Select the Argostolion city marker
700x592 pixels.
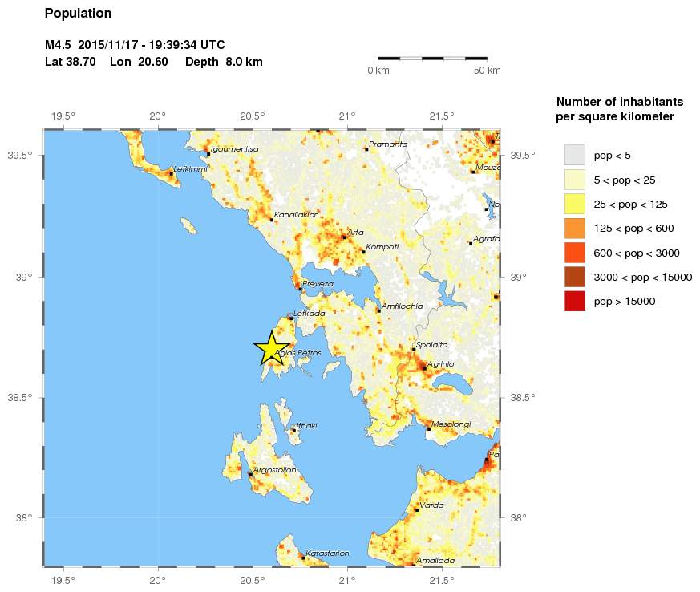(x=251, y=474)
